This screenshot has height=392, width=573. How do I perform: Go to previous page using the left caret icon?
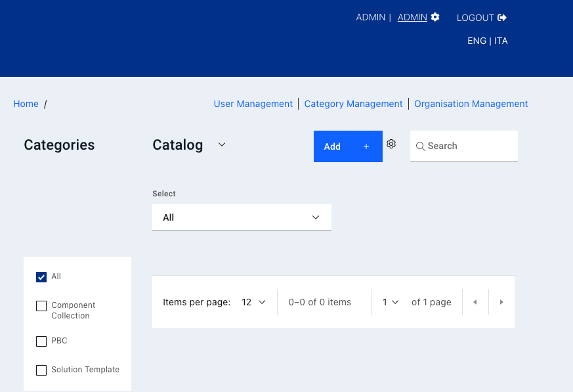[475, 301]
